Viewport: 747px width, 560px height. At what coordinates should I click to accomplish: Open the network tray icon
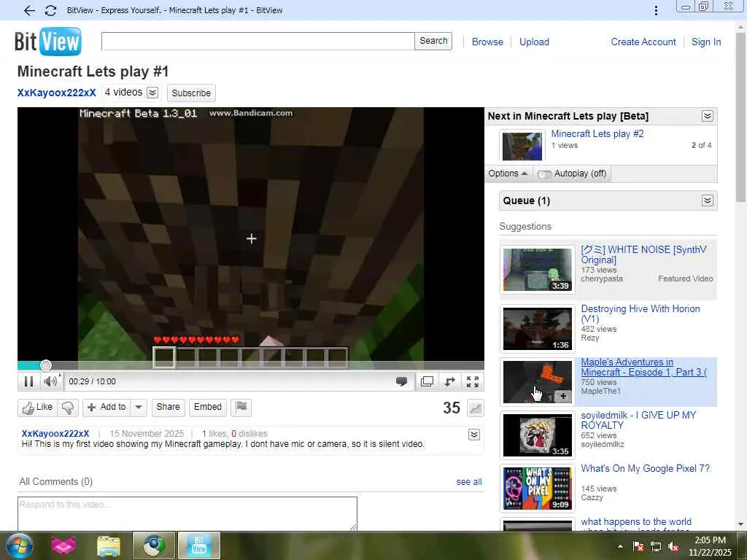[656, 547]
